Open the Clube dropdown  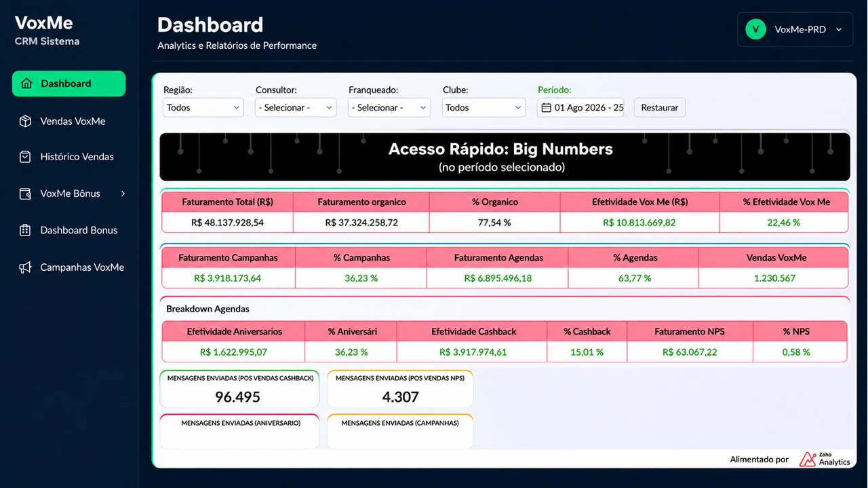pos(484,107)
